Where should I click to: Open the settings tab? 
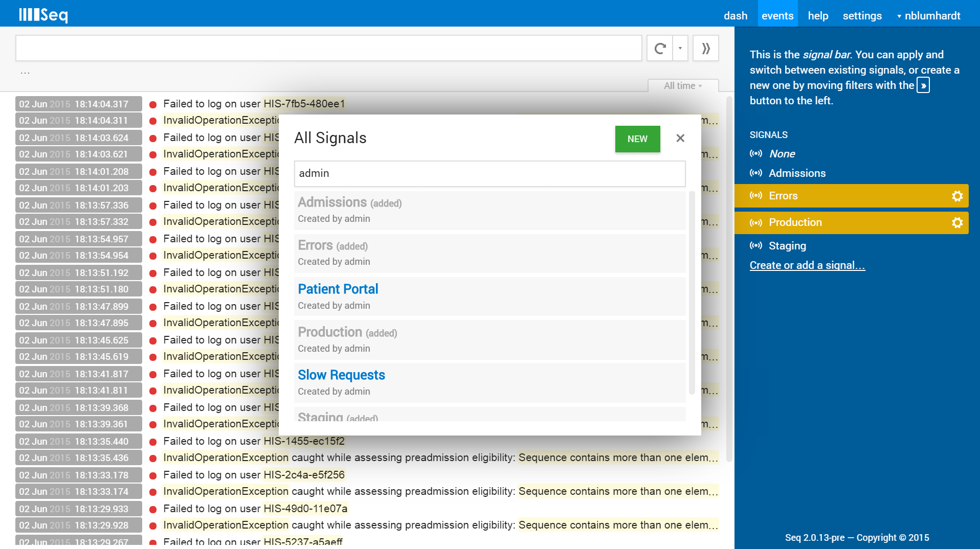(862, 16)
